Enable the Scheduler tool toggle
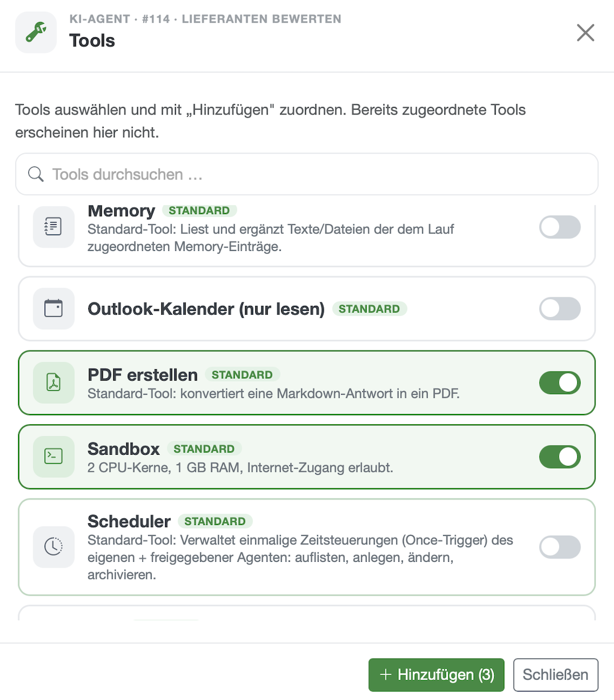Viewport: 614px width, 700px height. pos(560,547)
